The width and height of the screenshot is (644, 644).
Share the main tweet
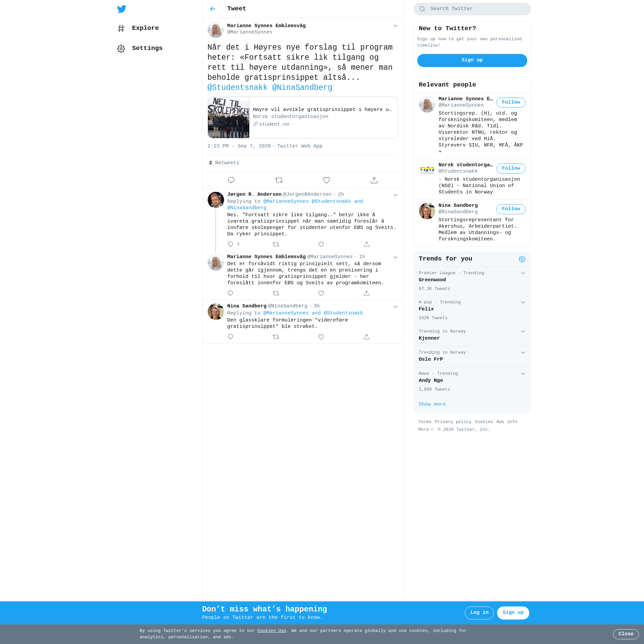click(374, 180)
